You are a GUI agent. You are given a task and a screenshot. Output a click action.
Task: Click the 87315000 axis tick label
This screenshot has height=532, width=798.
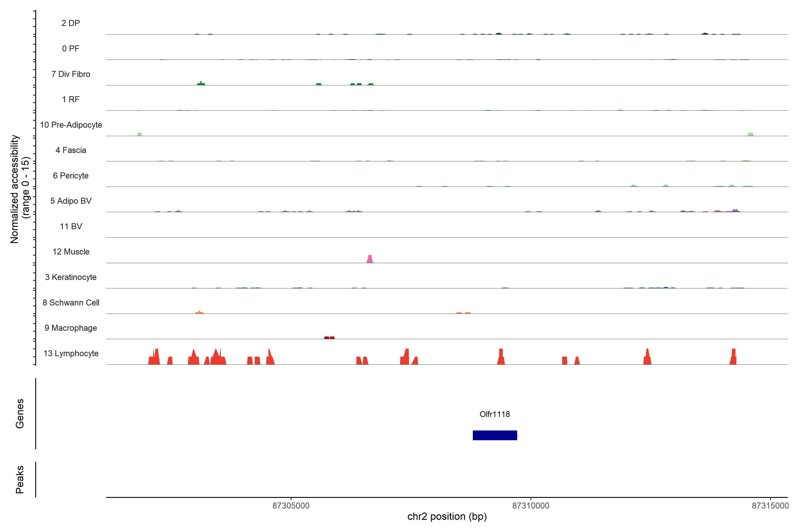click(770, 506)
